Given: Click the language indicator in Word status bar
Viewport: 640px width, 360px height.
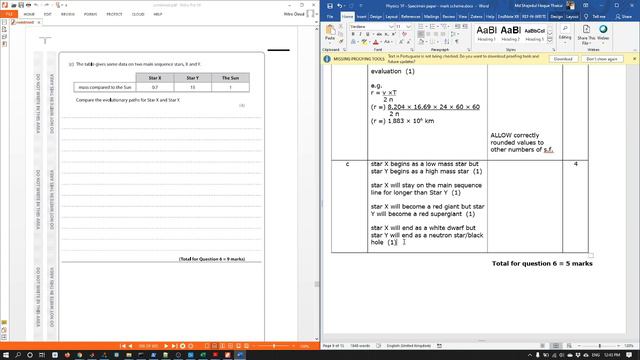Looking at the screenshot, I should point(409,346).
